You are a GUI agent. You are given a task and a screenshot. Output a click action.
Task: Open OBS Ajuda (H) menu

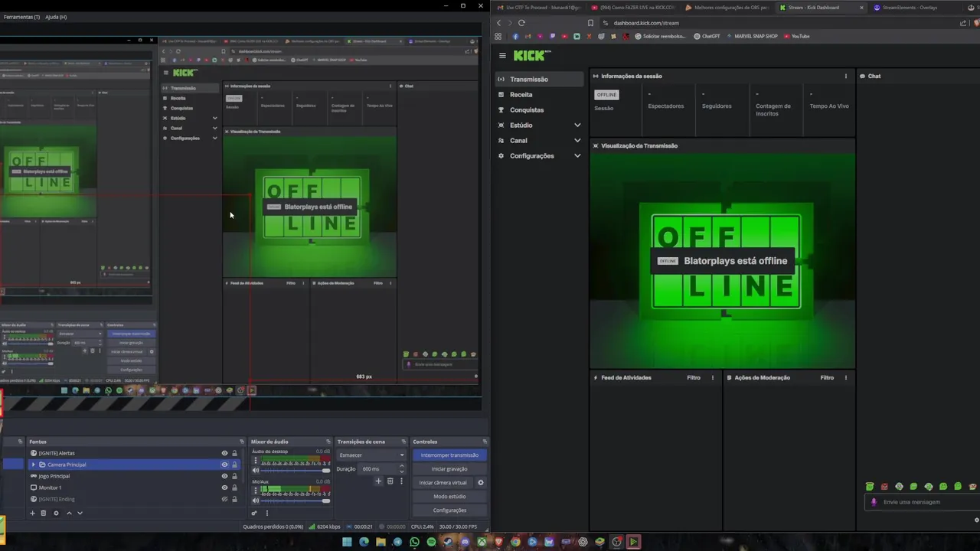56,17
